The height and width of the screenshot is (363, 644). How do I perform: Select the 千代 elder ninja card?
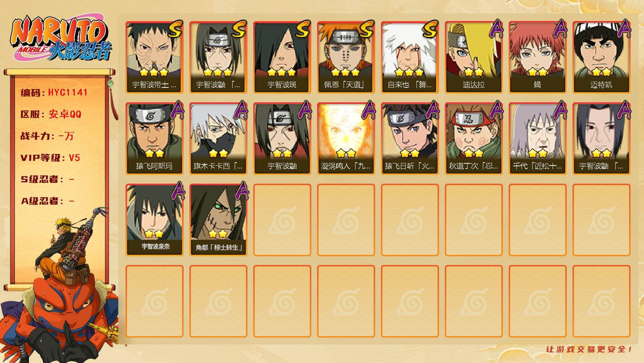click(537, 139)
